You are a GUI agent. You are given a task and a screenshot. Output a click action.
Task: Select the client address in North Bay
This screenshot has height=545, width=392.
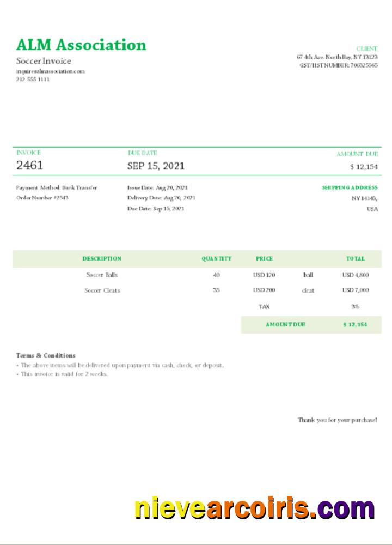click(x=337, y=57)
